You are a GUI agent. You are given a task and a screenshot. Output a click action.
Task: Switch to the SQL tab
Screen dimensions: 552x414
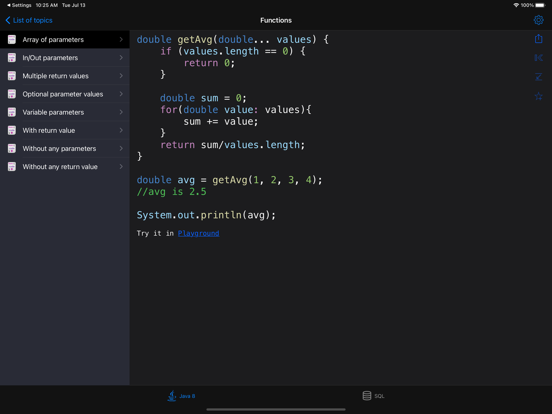tap(373, 396)
